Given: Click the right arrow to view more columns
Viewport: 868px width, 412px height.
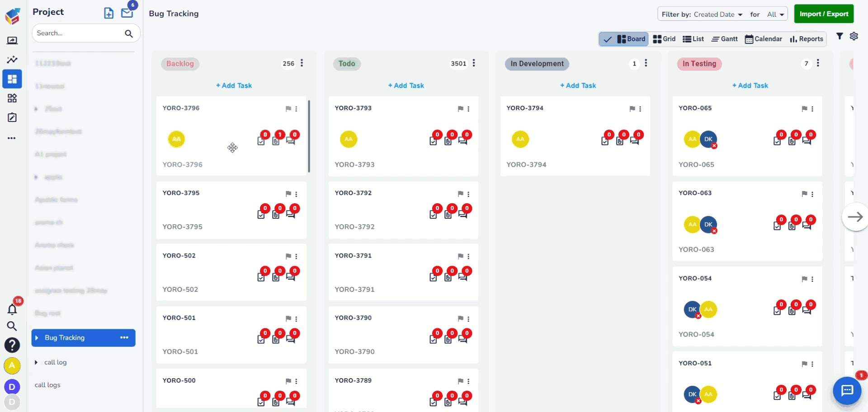Looking at the screenshot, I should tap(855, 217).
